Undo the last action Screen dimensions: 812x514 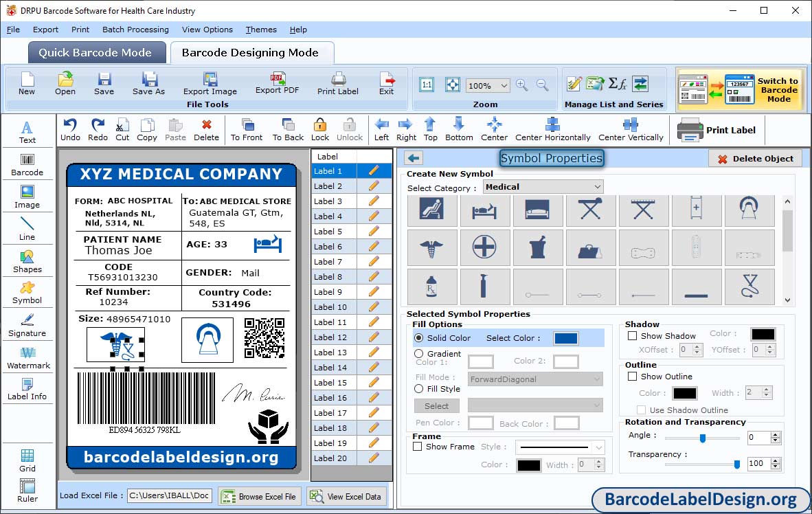[x=71, y=130]
